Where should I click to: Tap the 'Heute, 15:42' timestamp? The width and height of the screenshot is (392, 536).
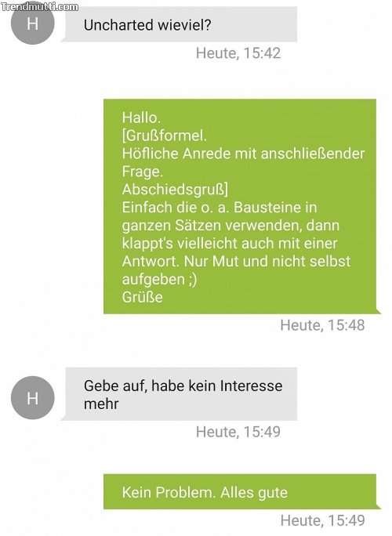pos(238,53)
